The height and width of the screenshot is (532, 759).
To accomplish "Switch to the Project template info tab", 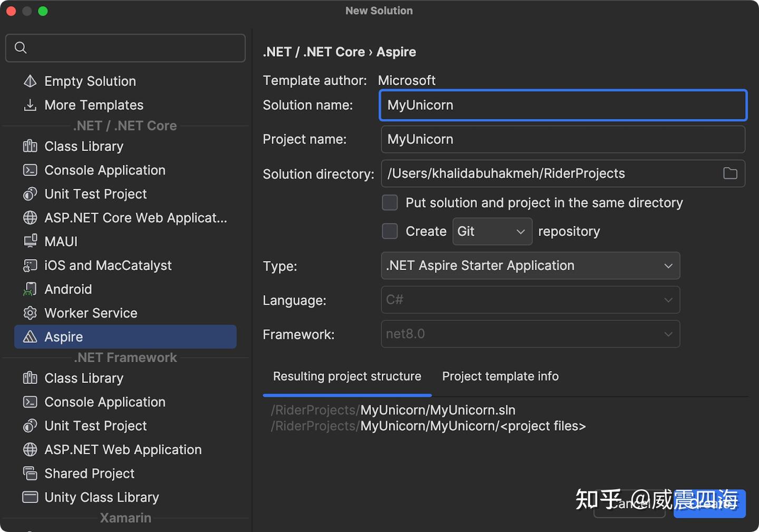I will [x=500, y=376].
